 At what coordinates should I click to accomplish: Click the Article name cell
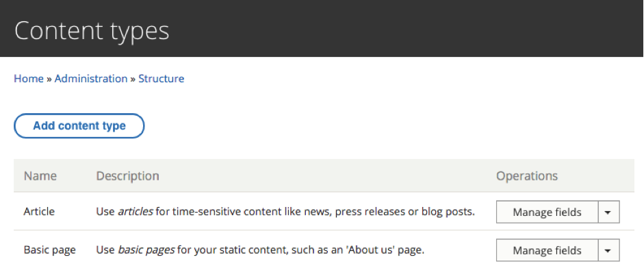pos(39,212)
